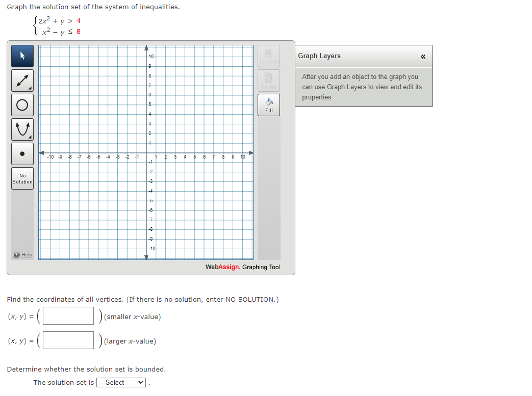The image size is (532, 396).
Task: Select the point plotting tool
Action: (22, 153)
